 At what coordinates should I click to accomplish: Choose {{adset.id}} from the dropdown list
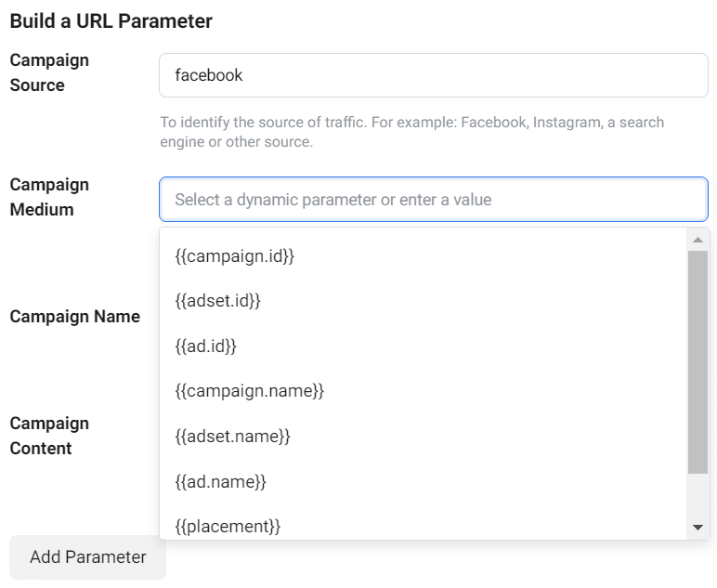click(423, 301)
